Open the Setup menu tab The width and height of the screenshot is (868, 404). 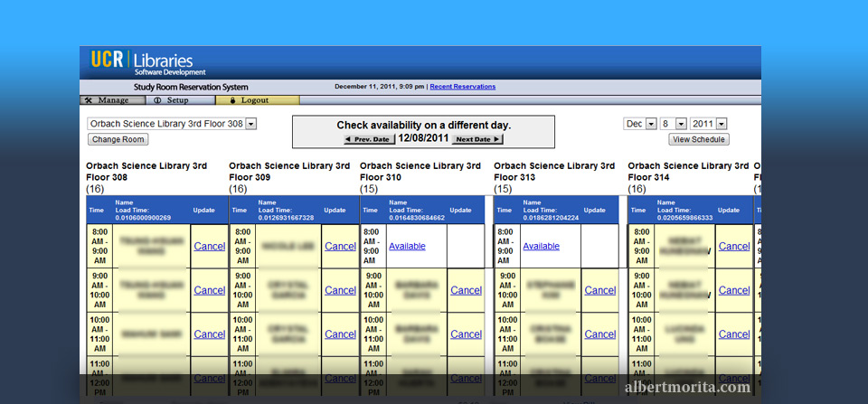(172, 100)
